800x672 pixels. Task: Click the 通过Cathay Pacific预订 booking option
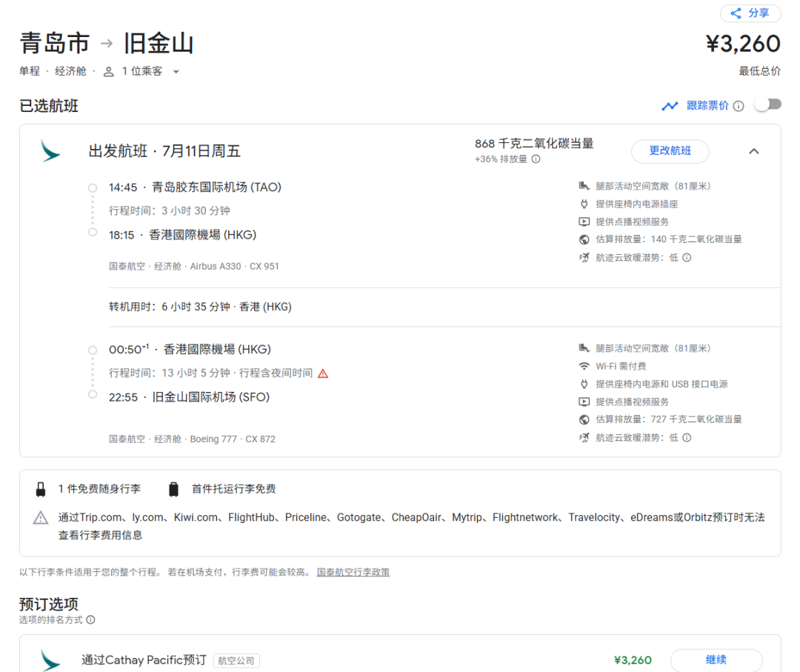coord(144,659)
